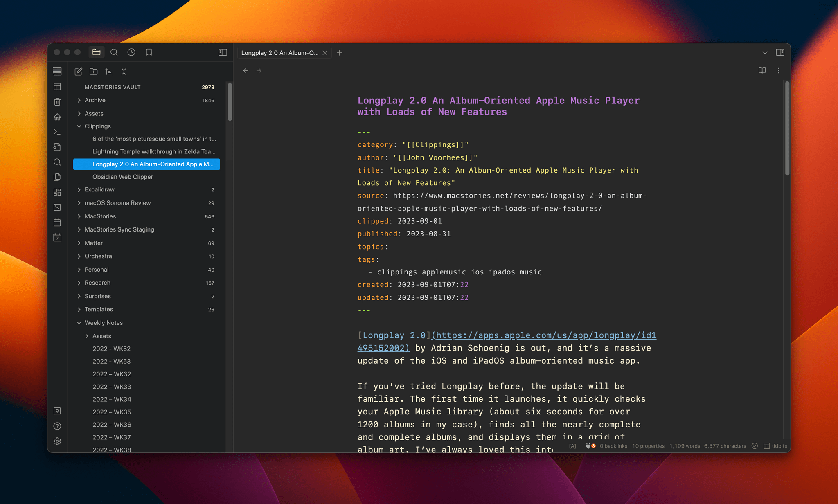
Task: Open a random note via dice icon
Action: (x=57, y=207)
